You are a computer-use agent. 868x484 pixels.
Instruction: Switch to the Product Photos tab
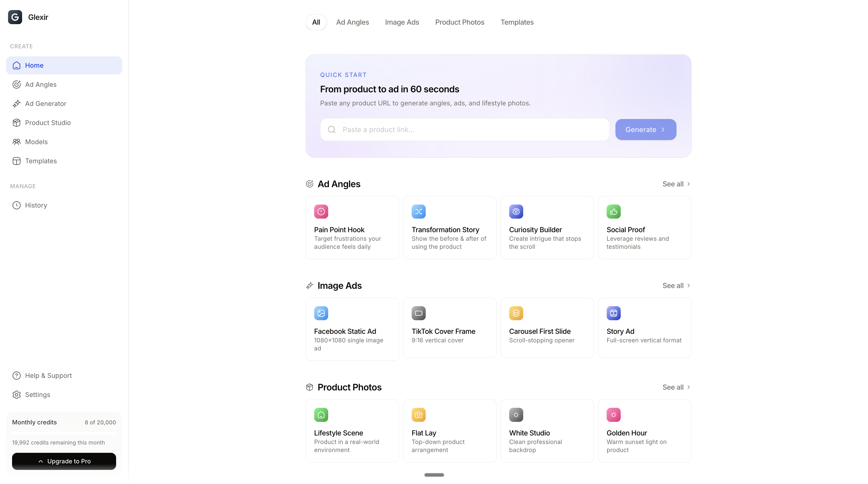click(x=459, y=22)
